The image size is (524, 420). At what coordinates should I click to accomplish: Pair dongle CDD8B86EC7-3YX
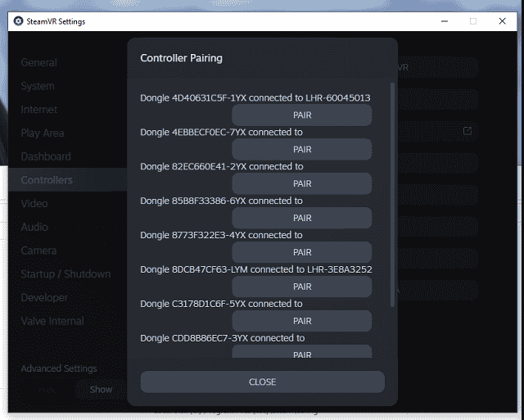302,351
